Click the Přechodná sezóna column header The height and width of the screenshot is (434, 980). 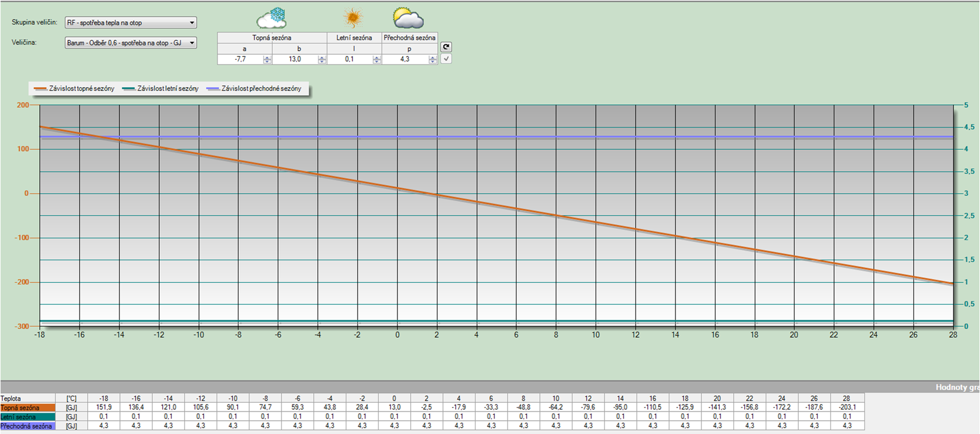(410, 37)
